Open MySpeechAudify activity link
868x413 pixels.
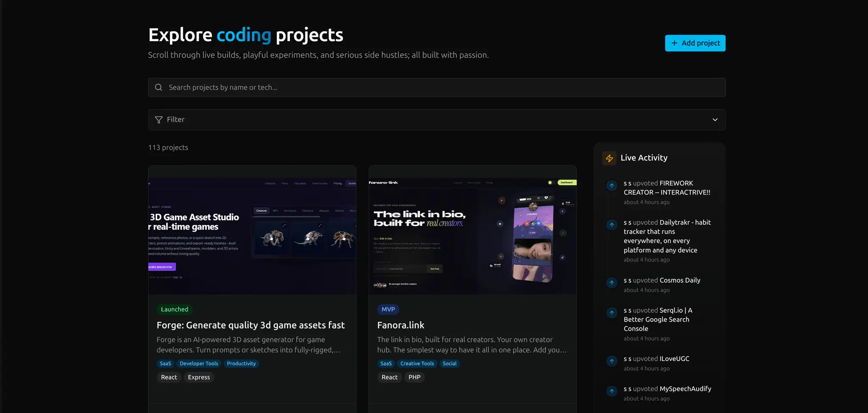[x=685, y=389]
